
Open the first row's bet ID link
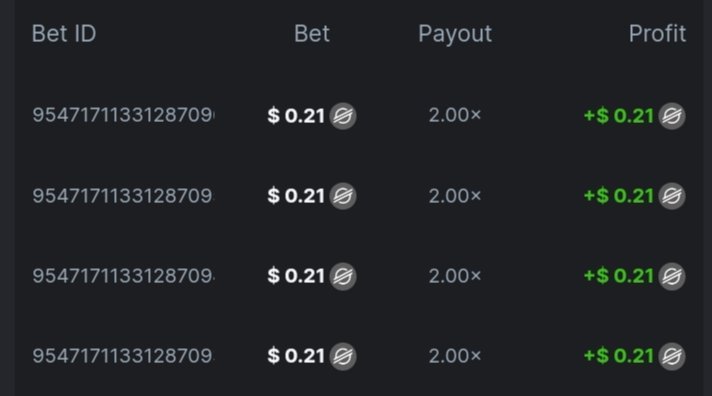(124, 115)
